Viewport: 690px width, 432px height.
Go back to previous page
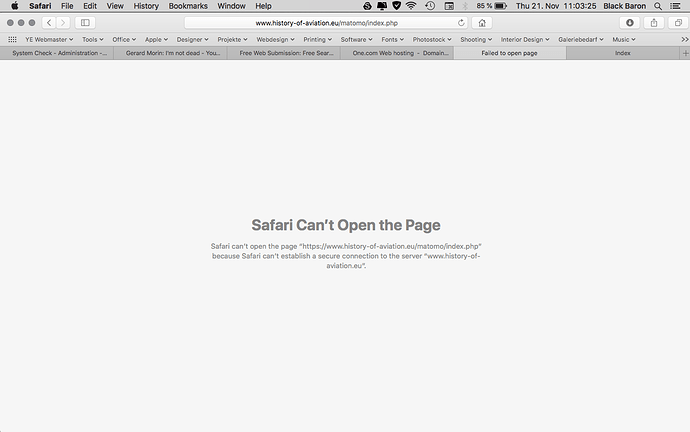tap(49, 22)
